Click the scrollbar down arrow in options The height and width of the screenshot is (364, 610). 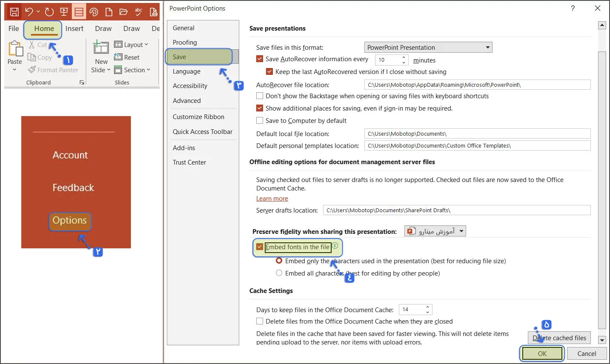click(x=602, y=340)
